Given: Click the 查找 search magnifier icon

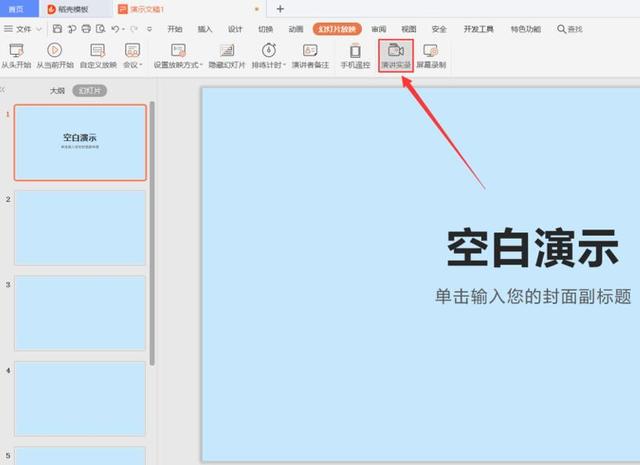Looking at the screenshot, I should pyautogui.click(x=562, y=29).
